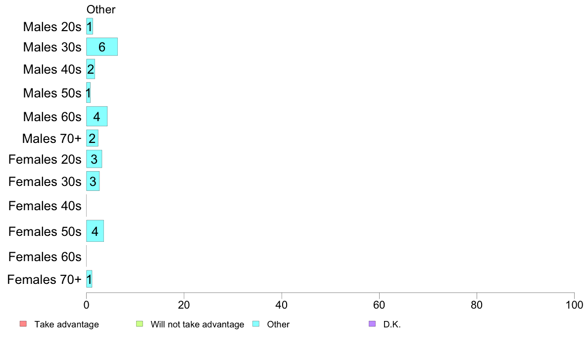This screenshot has width=588, height=364.
Task: Click the Will not take advantage label
Action: click(x=197, y=324)
